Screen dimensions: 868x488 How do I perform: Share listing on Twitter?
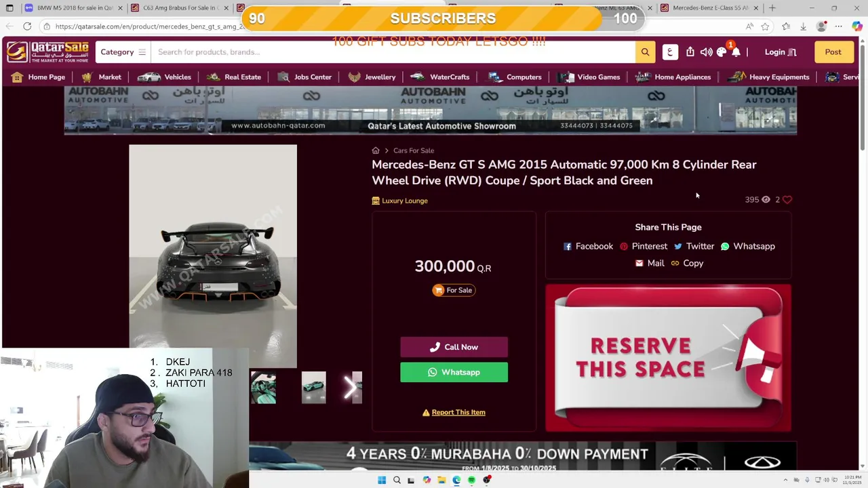(694, 246)
